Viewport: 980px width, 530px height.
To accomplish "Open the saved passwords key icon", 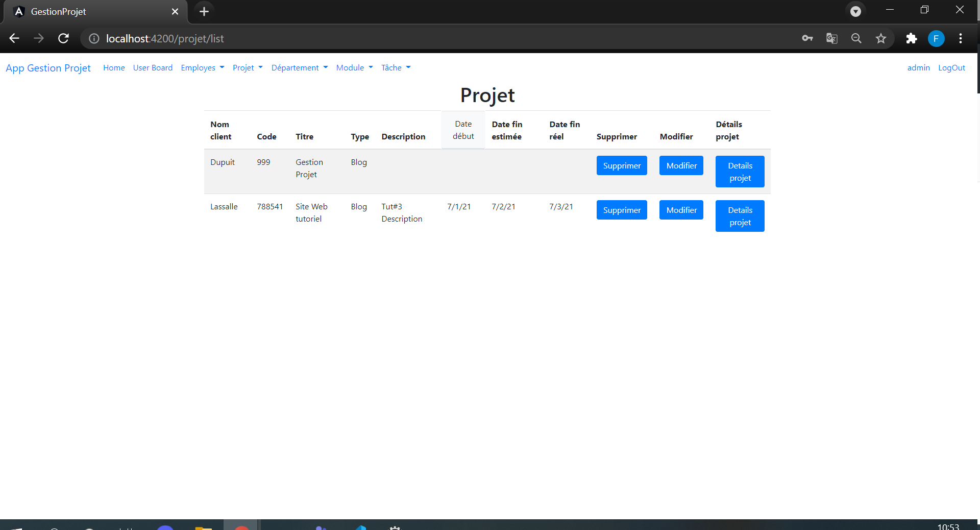I will click(x=807, y=38).
